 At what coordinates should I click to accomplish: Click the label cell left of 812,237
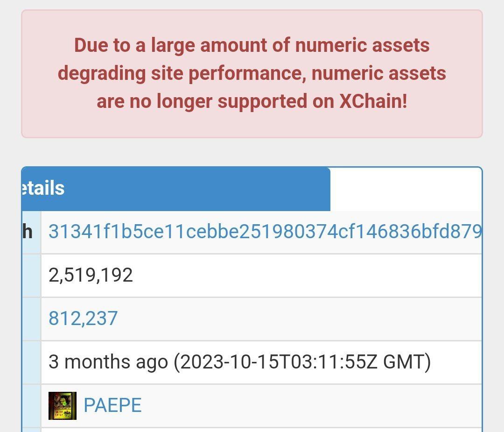[32, 319]
